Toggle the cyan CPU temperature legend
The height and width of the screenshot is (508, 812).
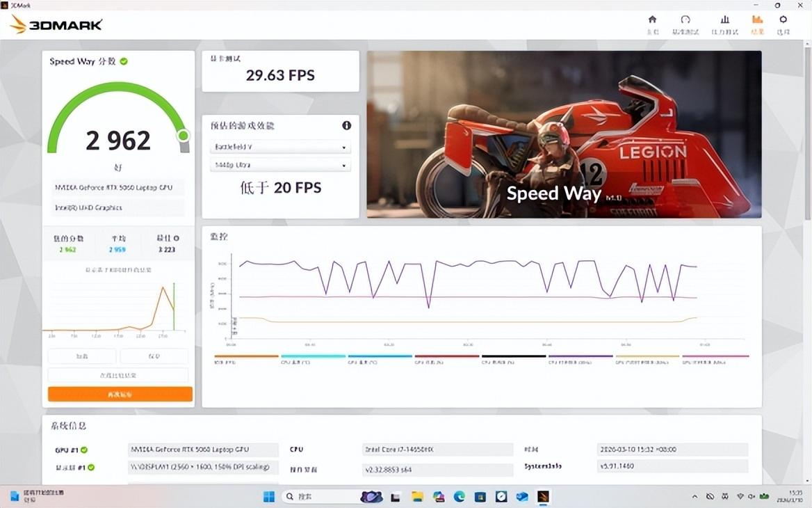click(x=313, y=357)
